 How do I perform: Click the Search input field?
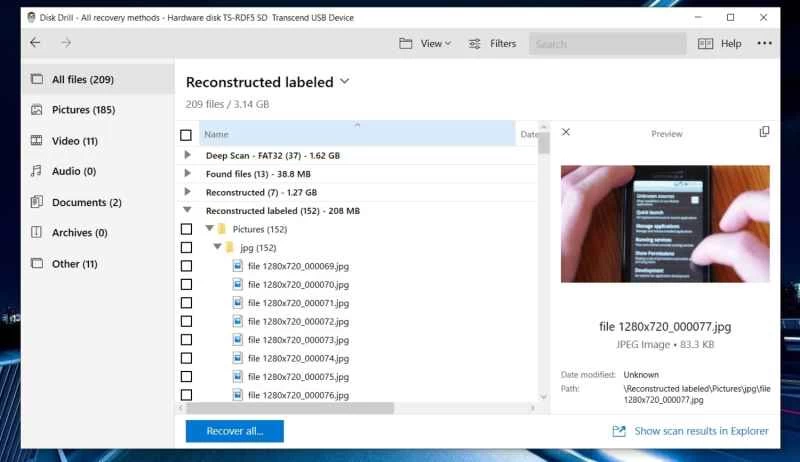coord(607,44)
